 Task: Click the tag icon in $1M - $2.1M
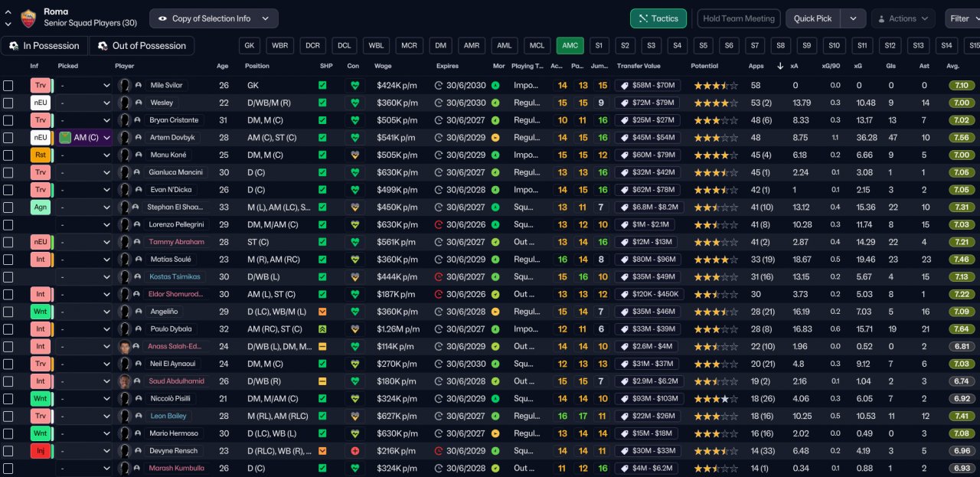(625, 225)
